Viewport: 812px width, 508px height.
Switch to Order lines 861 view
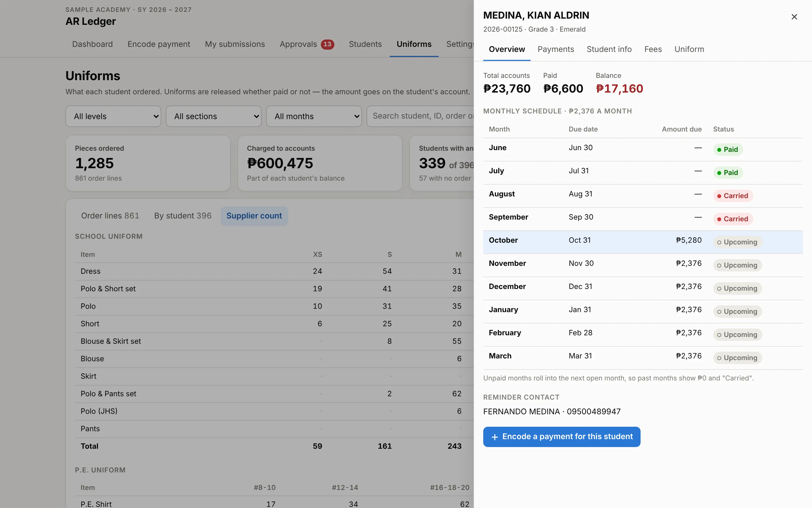coord(110,216)
